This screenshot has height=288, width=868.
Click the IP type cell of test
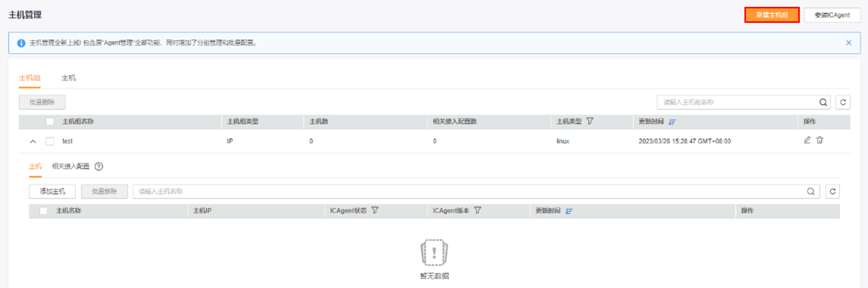click(230, 141)
